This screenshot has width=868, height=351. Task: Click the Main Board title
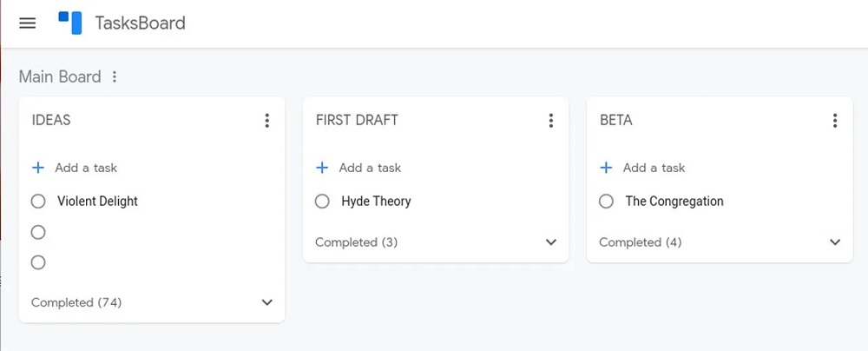[x=60, y=77]
